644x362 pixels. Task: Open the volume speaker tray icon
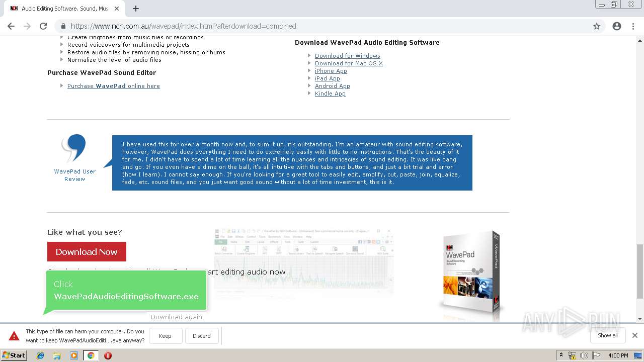click(x=584, y=355)
